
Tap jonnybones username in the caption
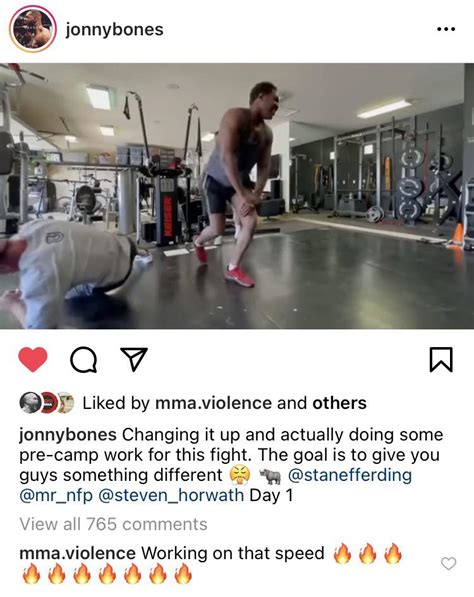click(x=68, y=435)
